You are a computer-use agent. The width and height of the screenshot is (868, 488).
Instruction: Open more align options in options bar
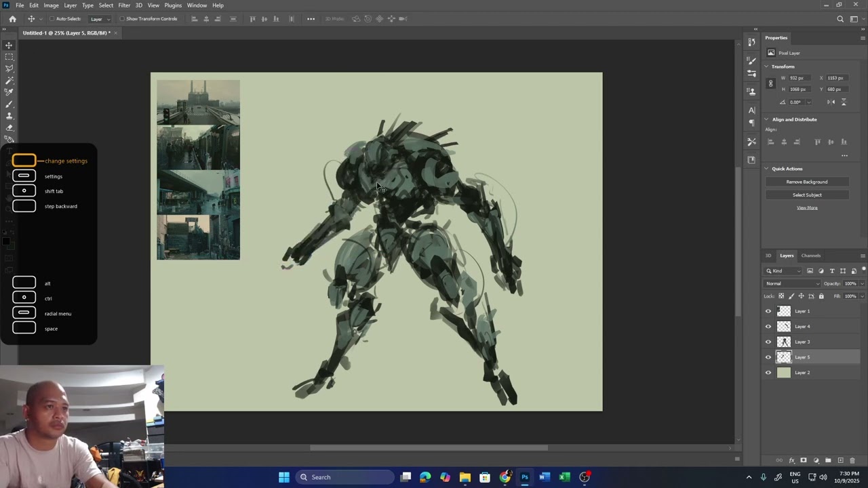311,19
